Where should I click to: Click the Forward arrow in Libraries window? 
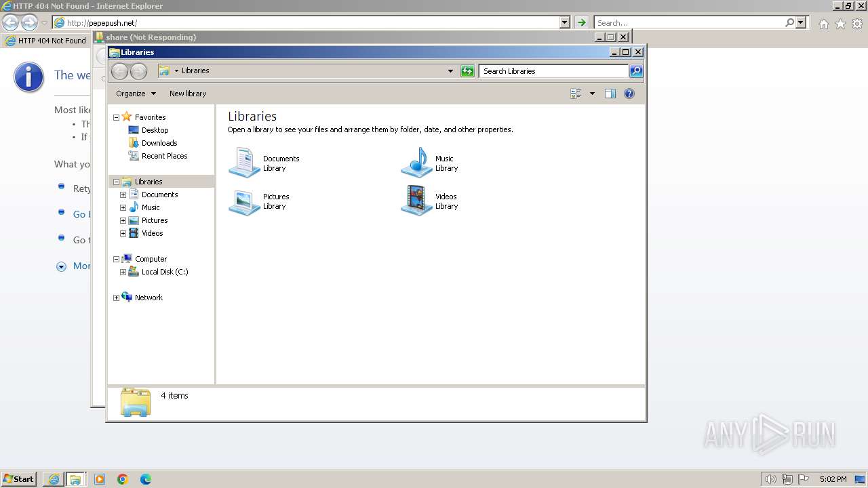[138, 71]
